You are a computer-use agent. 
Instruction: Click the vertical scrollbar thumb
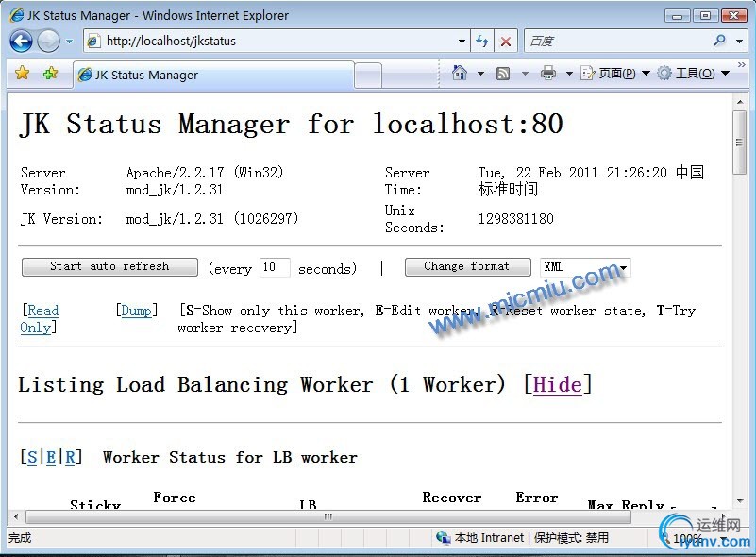739,143
